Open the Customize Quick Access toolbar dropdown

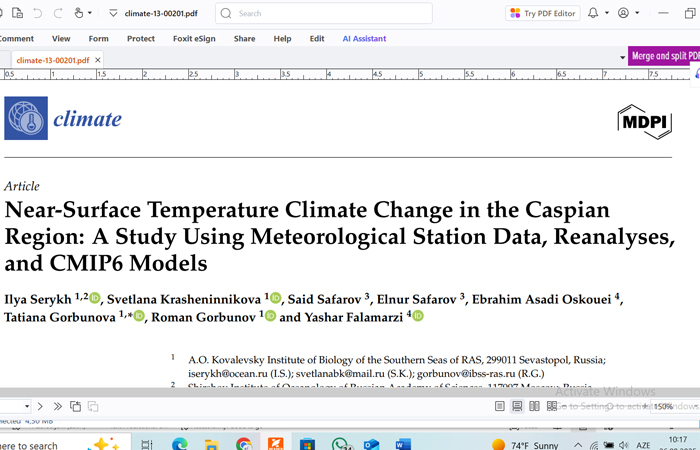[x=113, y=13]
